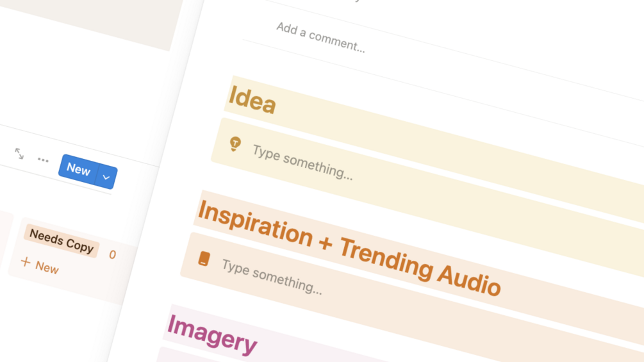Viewport: 644px width, 362px height.
Task: Expand the dropdown chevron beside New
Action: (x=106, y=177)
